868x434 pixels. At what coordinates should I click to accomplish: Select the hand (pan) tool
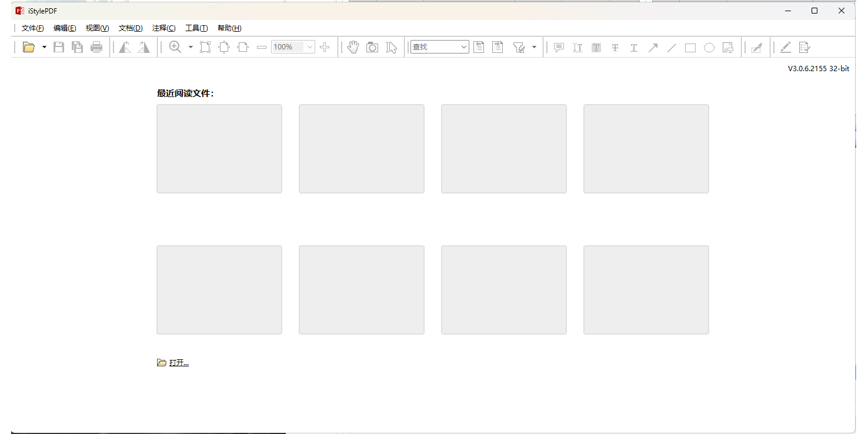coord(353,47)
